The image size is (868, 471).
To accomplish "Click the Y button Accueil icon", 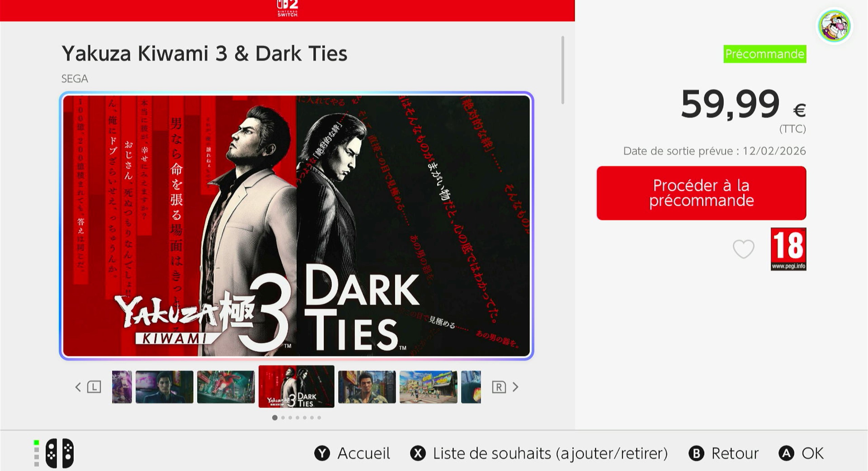I will (x=322, y=453).
